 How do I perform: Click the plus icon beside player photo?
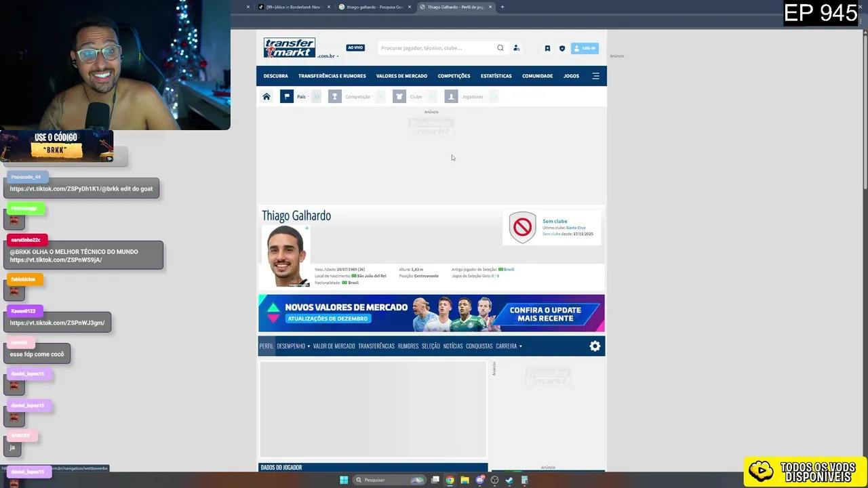tap(307, 228)
